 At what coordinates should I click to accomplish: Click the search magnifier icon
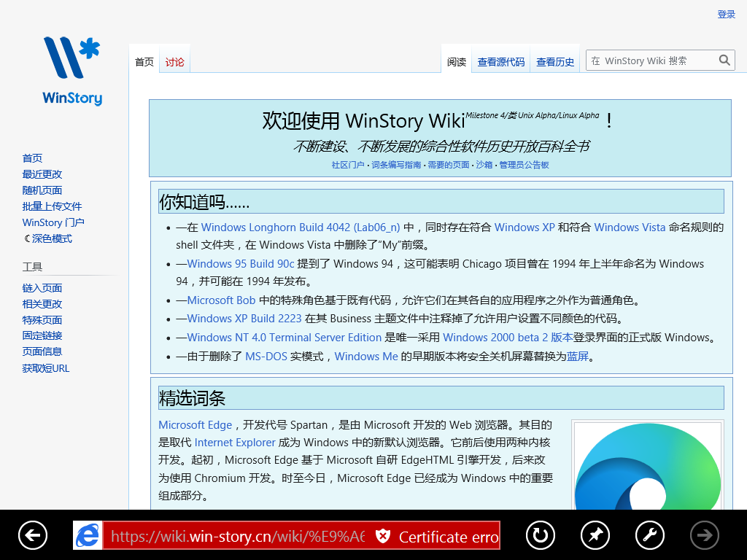[724, 61]
